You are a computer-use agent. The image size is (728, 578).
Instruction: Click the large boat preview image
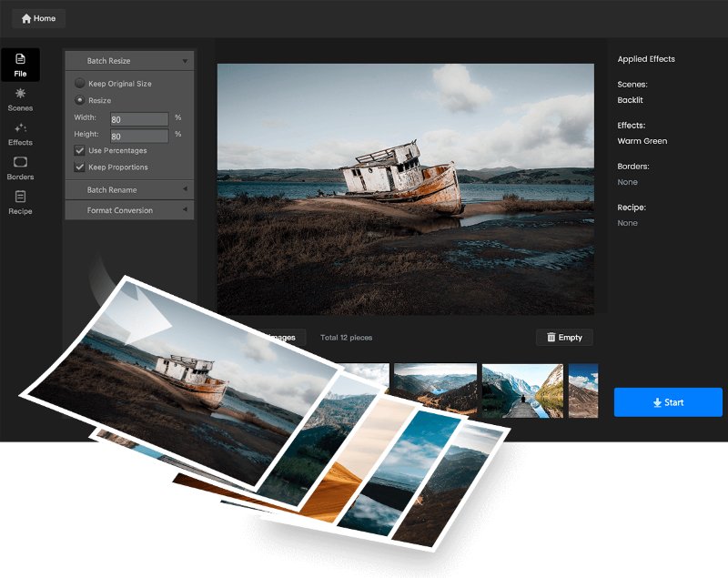pyautogui.click(x=405, y=188)
